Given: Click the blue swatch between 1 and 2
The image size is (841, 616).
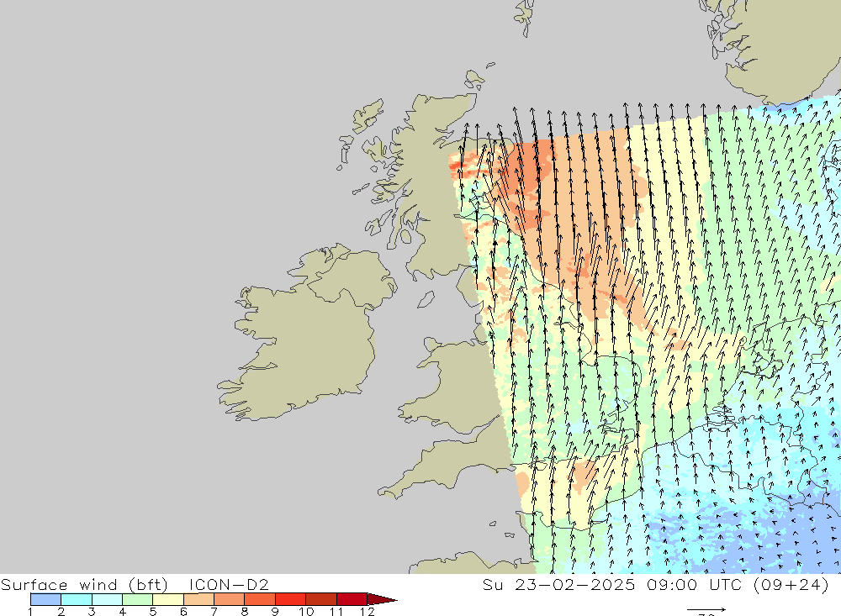Looking at the screenshot, I should click(x=45, y=599).
